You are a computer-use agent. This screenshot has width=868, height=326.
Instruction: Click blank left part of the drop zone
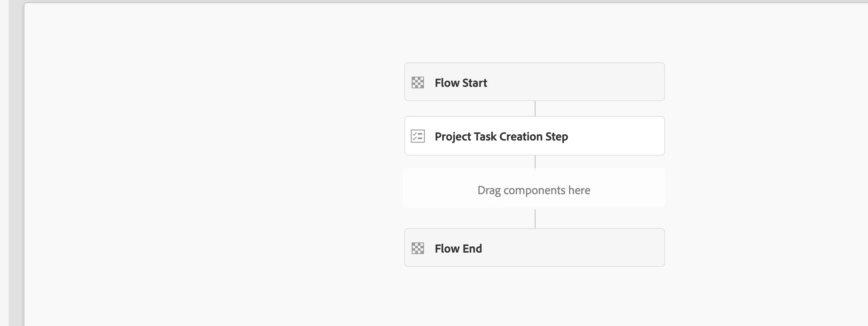pyautogui.click(x=434, y=189)
